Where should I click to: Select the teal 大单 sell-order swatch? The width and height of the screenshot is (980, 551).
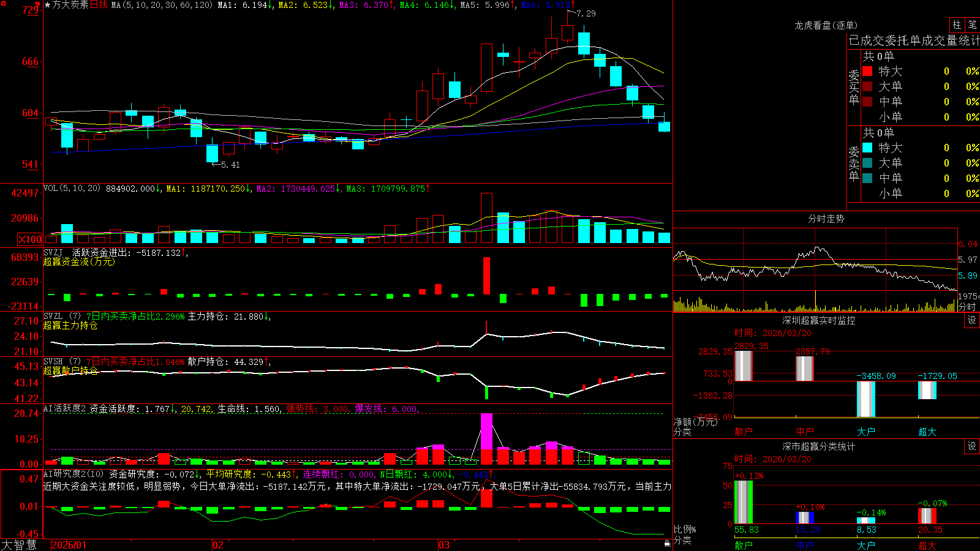click(x=867, y=163)
